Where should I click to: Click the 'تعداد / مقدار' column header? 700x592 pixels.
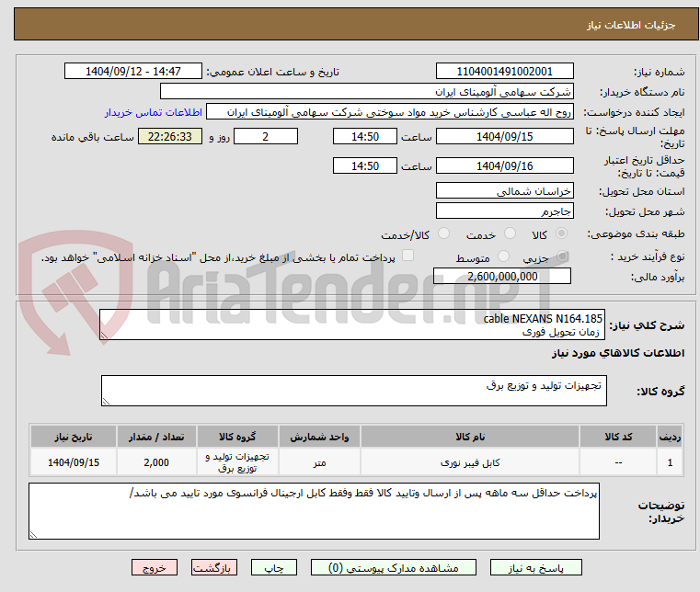pyautogui.click(x=156, y=437)
